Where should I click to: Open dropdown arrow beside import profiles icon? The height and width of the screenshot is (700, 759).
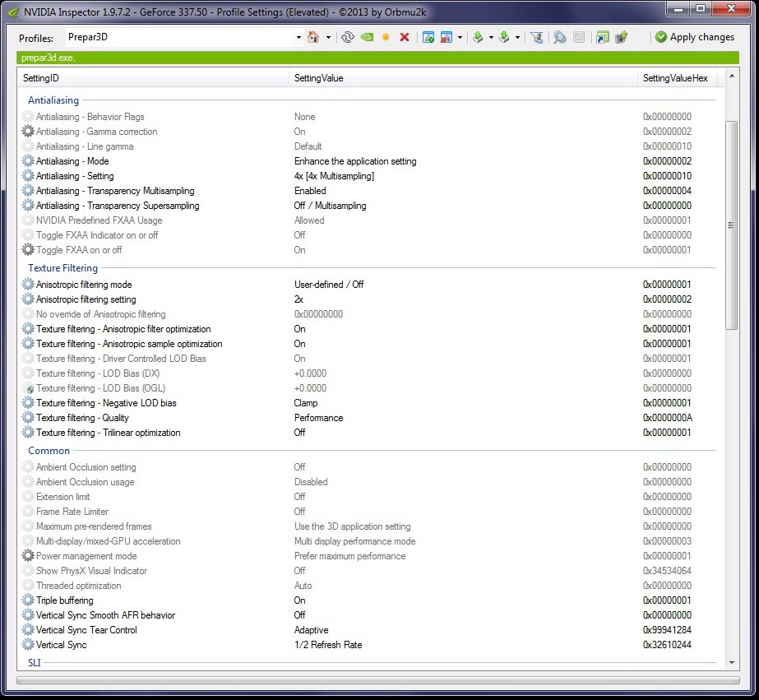pyautogui.click(x=517, y=37)
